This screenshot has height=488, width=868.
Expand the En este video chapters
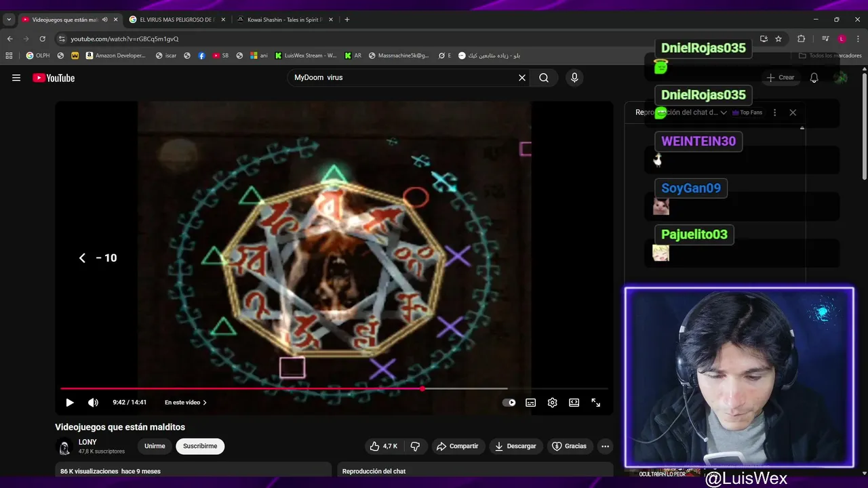click(186, 403)
